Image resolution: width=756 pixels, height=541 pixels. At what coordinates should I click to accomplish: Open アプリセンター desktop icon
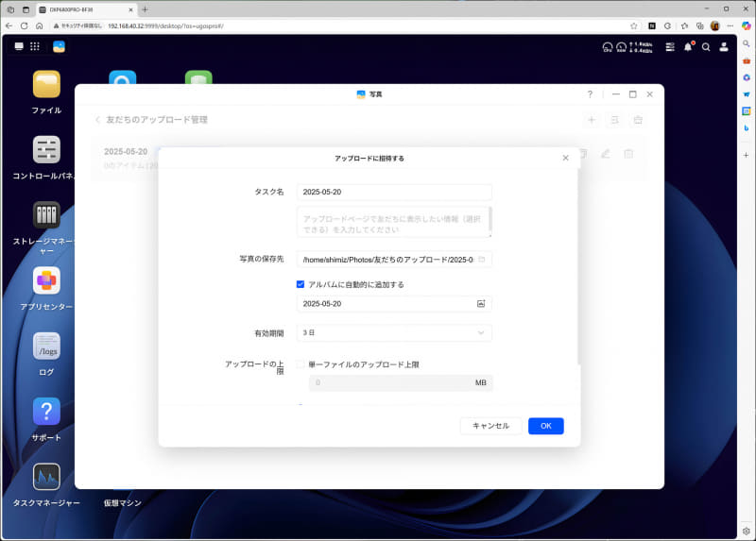point(46,280)
